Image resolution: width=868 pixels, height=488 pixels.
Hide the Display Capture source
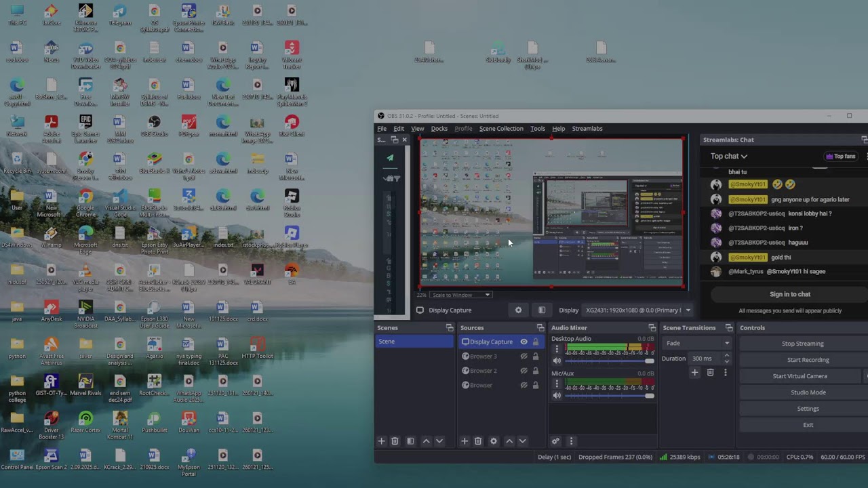524,342
